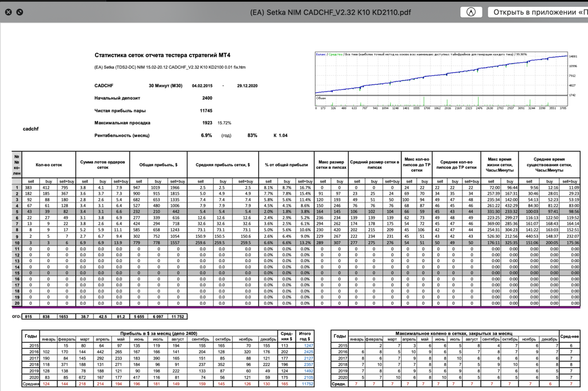The width and height of the screenshot is (588, 391).
Task: Click the "Кол-во сеток" column header
Action: 49,165
